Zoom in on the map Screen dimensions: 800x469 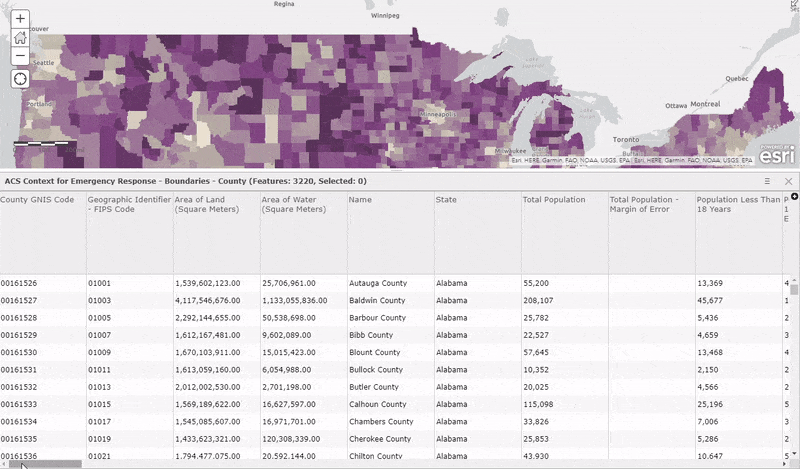click(x=20, y=19)
